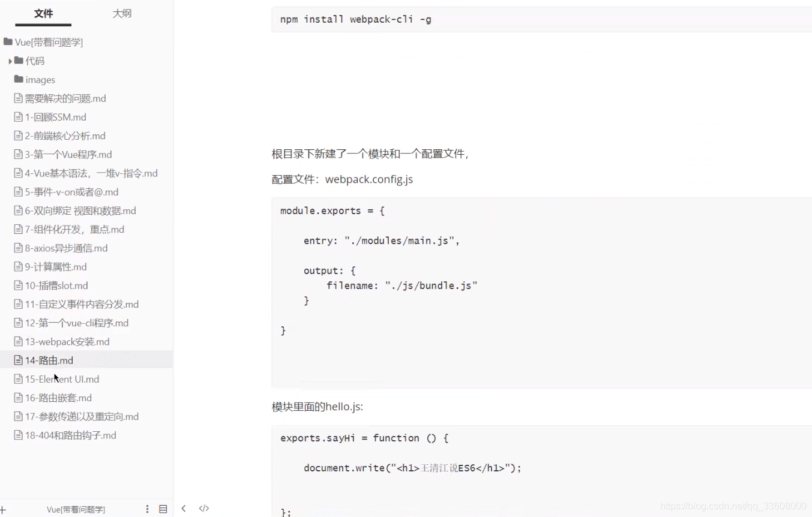Viewport: 812px width, 517px height.
Task: Toggle source code mode icon
Action: pos(204,509)
